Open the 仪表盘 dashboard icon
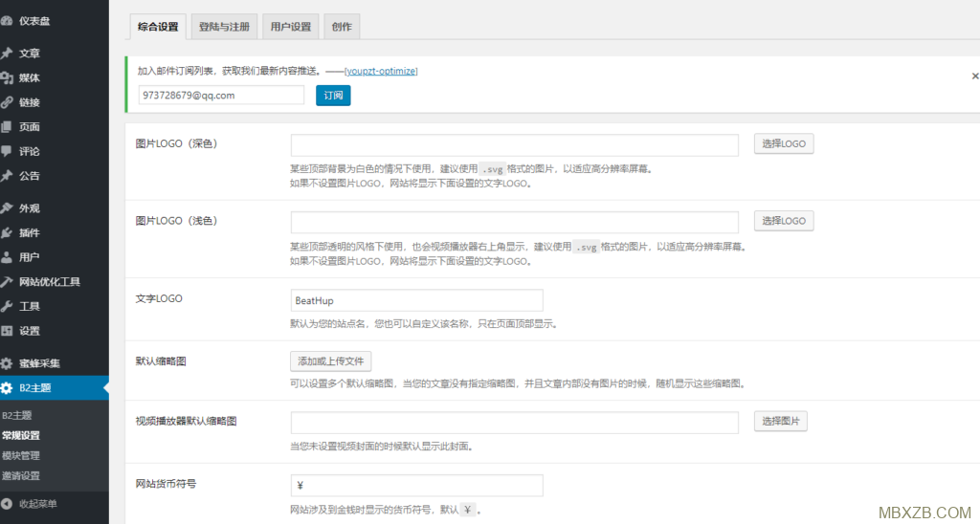This screenshot has height=524, width=980. (x=7, y=21)
